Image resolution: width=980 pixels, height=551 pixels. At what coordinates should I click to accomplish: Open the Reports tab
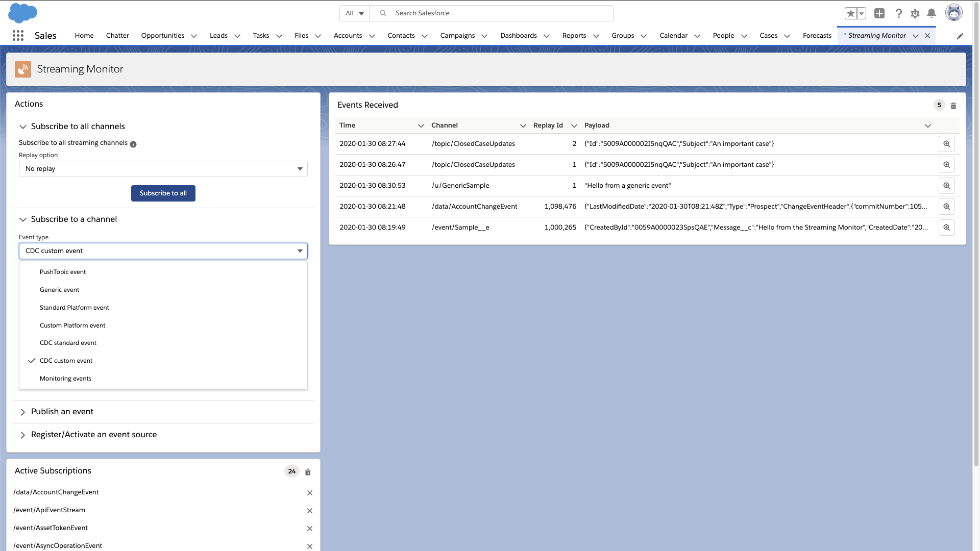574,36
